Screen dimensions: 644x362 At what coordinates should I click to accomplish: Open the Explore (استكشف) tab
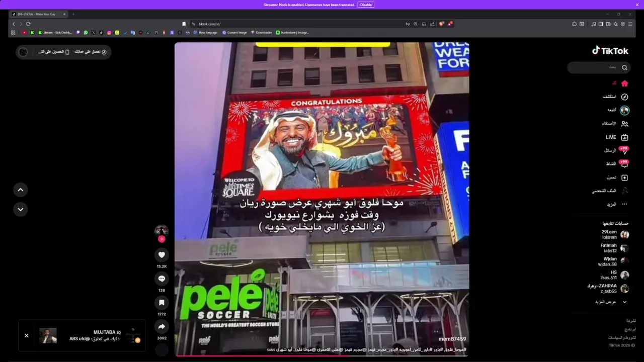point(616,97)
